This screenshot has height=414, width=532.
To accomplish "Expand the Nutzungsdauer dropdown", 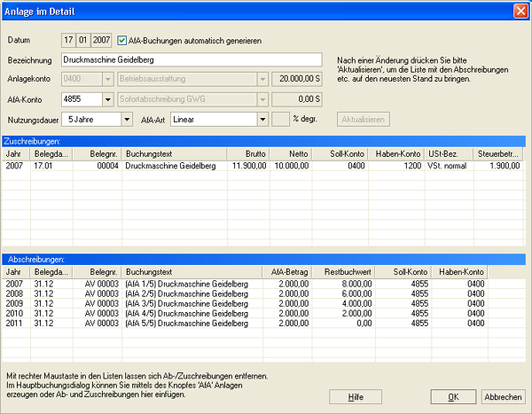I will (x=127, y=120).
